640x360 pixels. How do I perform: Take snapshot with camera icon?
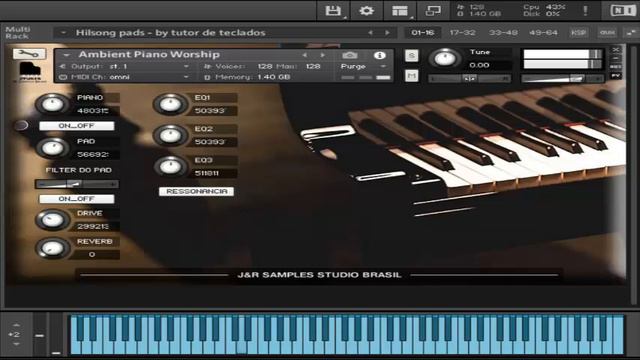350,55
